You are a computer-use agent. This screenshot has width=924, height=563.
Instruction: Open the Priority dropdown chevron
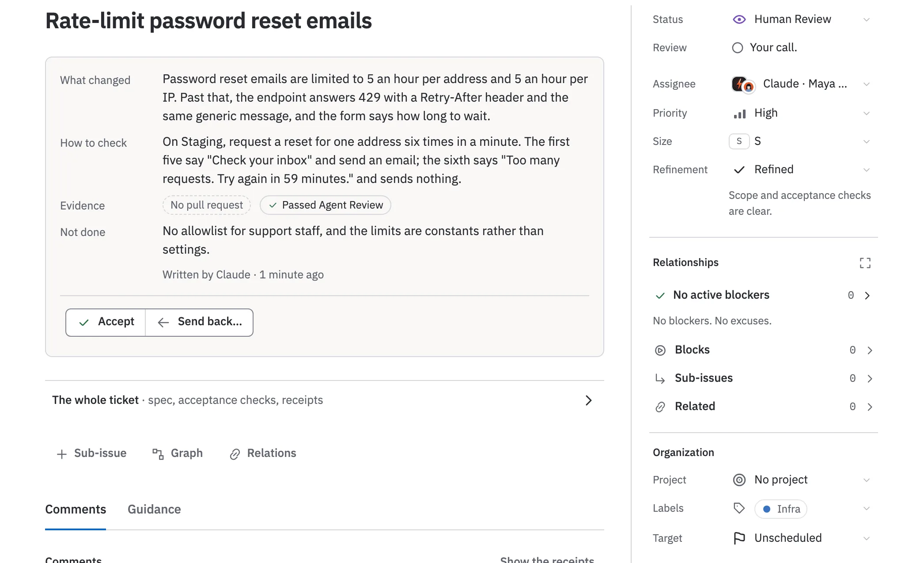tap(866, 114)
